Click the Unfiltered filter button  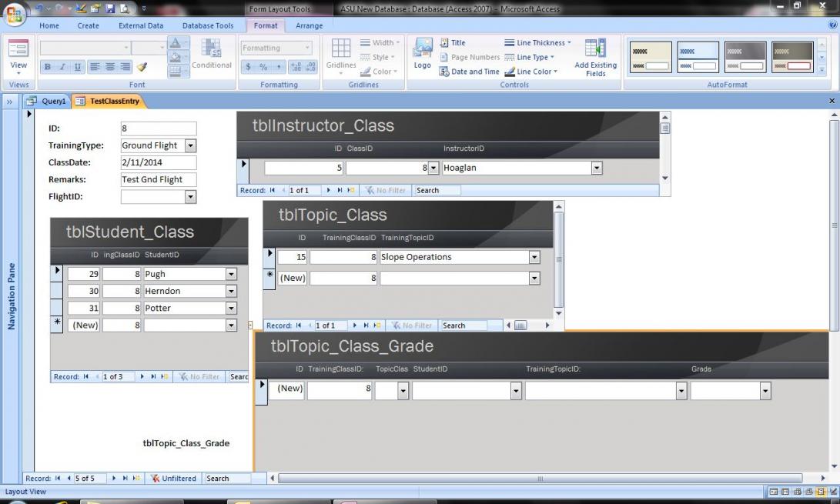[173, 479]
